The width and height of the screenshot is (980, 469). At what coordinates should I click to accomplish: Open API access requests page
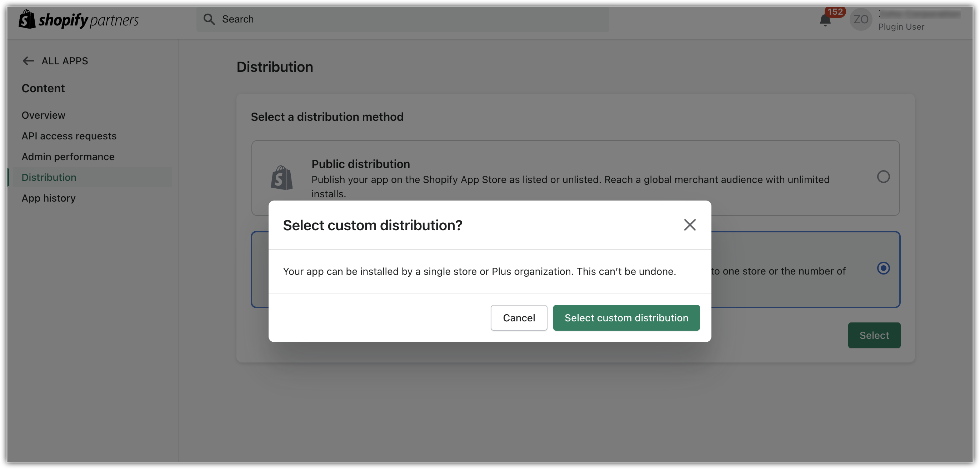coord(69,136)
